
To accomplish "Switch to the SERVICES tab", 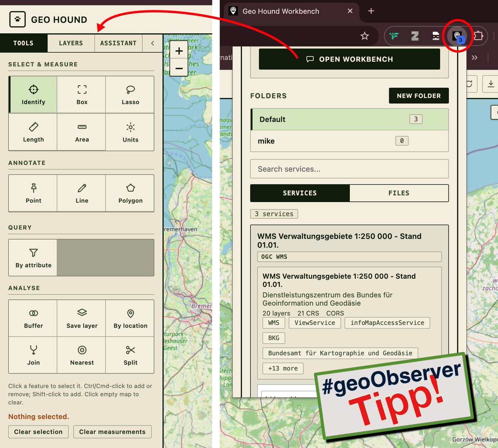I will [x=300, y=193].
